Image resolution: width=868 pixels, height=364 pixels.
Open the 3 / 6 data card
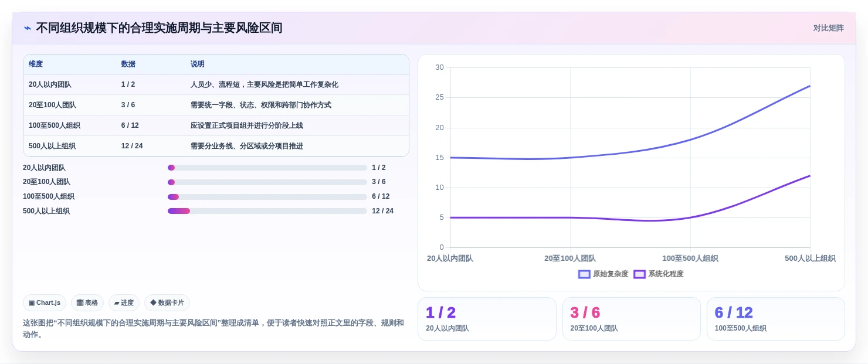(632, 319)
